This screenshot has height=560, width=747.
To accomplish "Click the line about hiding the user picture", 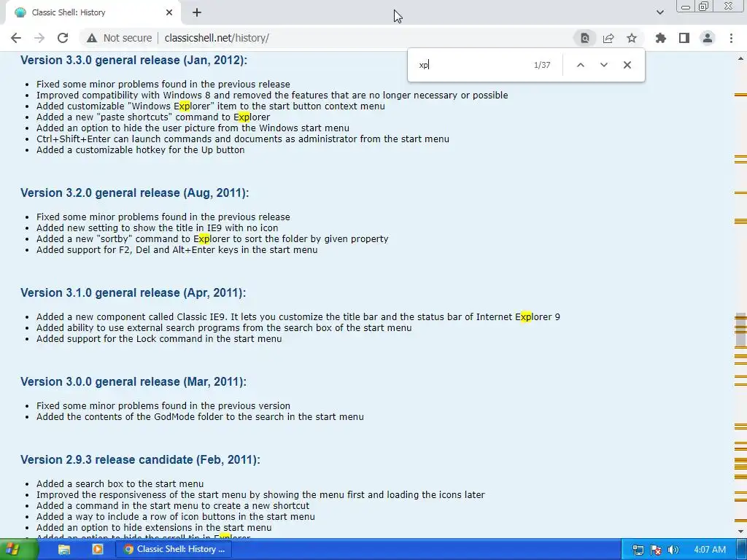I will (x=193, y=128).
